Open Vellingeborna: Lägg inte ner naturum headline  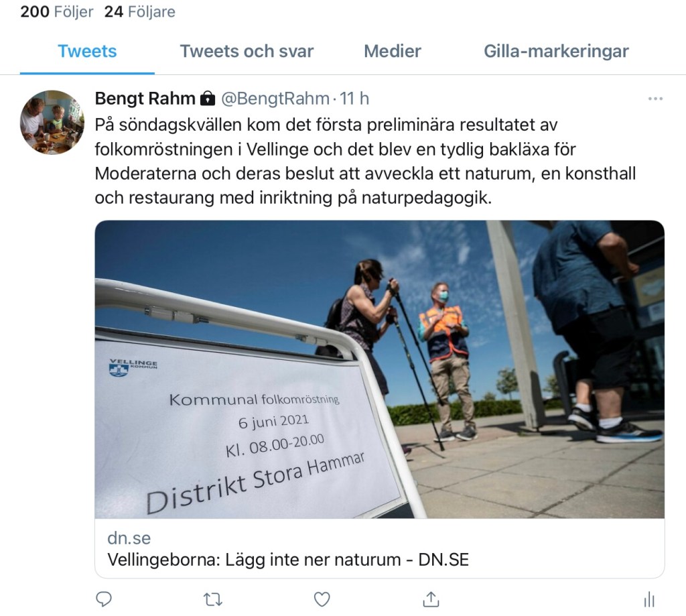(288, 560)
